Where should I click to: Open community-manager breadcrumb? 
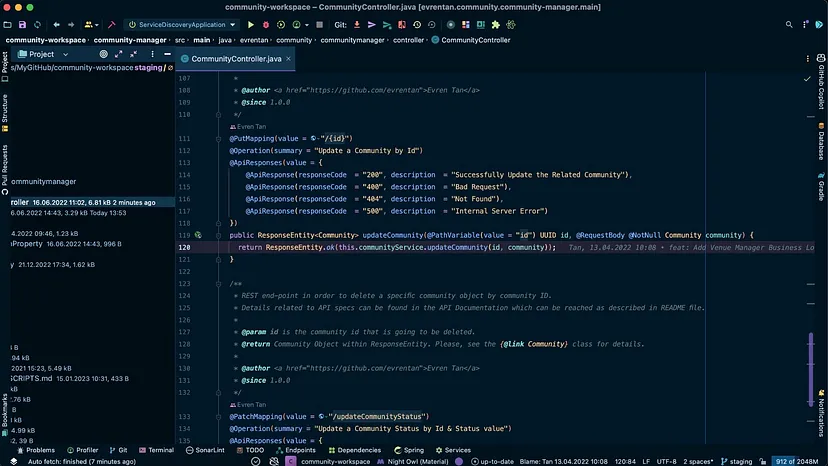click(130, 40)
